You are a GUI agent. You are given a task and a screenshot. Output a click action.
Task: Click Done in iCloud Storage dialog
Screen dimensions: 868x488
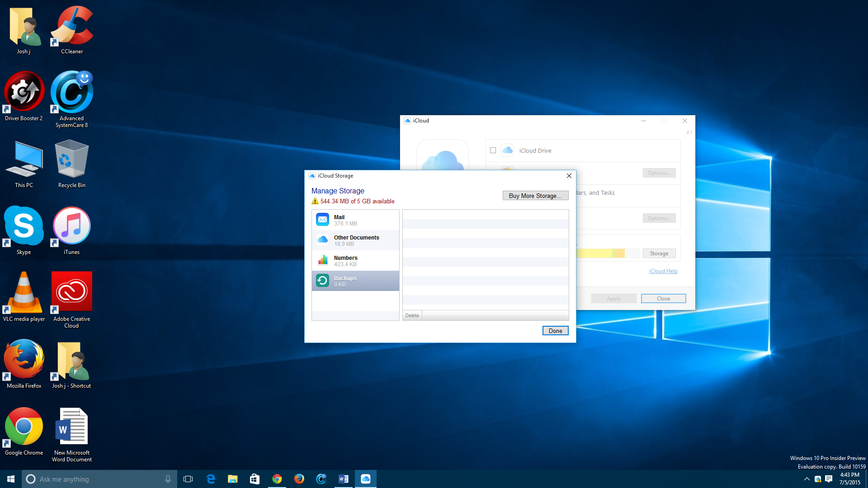pos(555,331)
